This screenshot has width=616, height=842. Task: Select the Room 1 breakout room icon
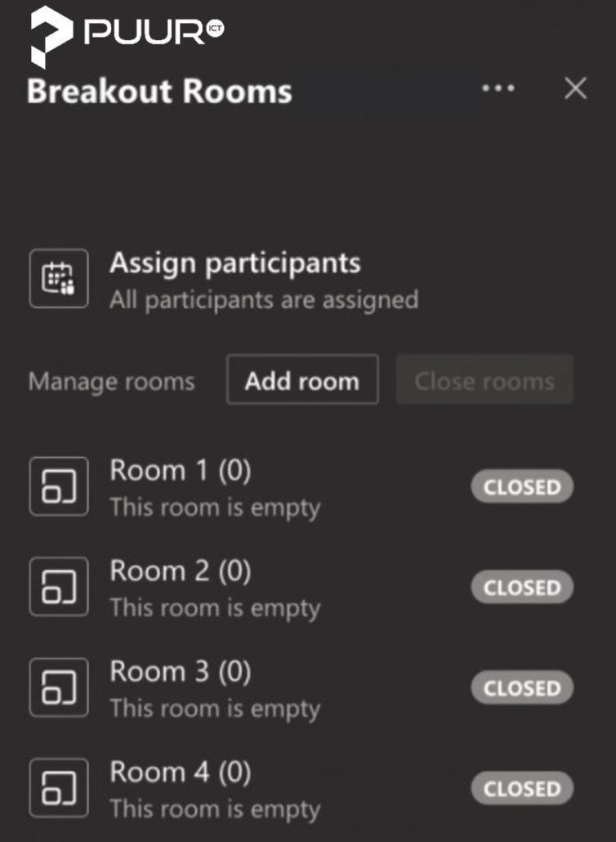click(58, 486)
